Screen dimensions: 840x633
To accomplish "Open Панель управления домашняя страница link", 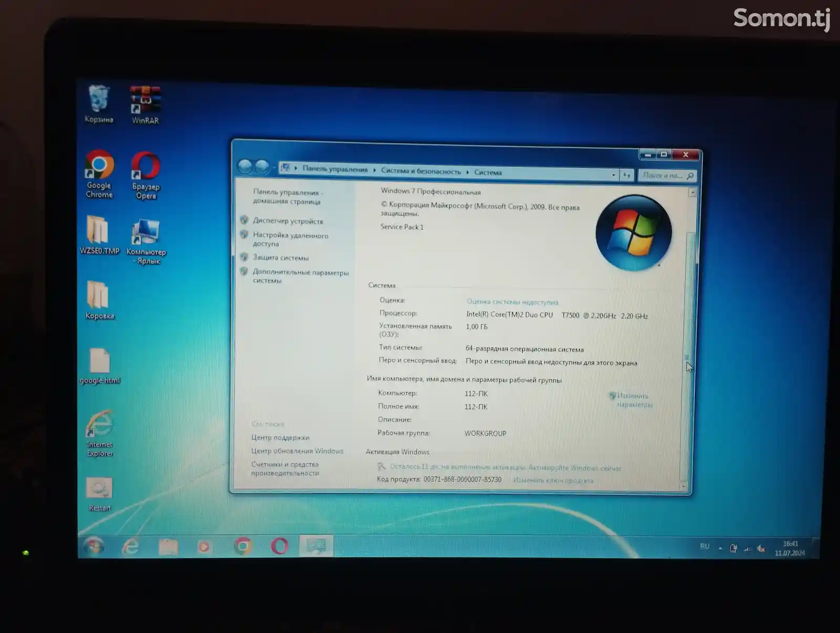I will [x=288, y=196].
